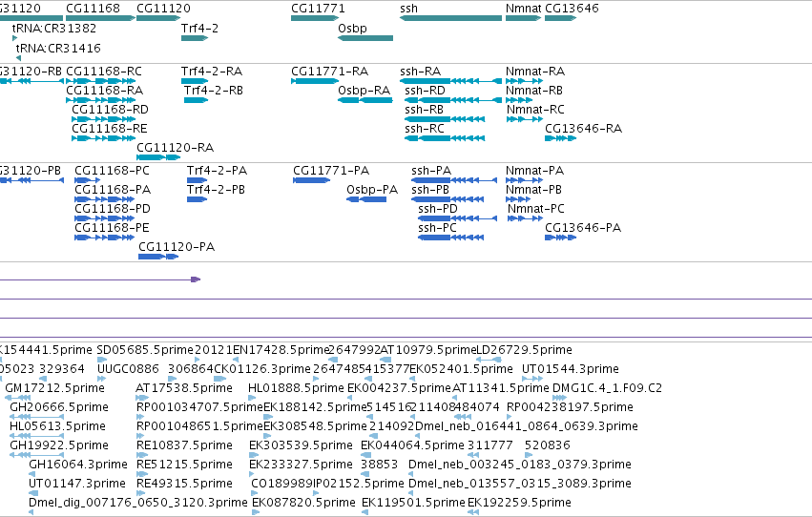Select transcript CG13646-RA
This screenshot has width=812, height=517.
click(x=583, y=129)
